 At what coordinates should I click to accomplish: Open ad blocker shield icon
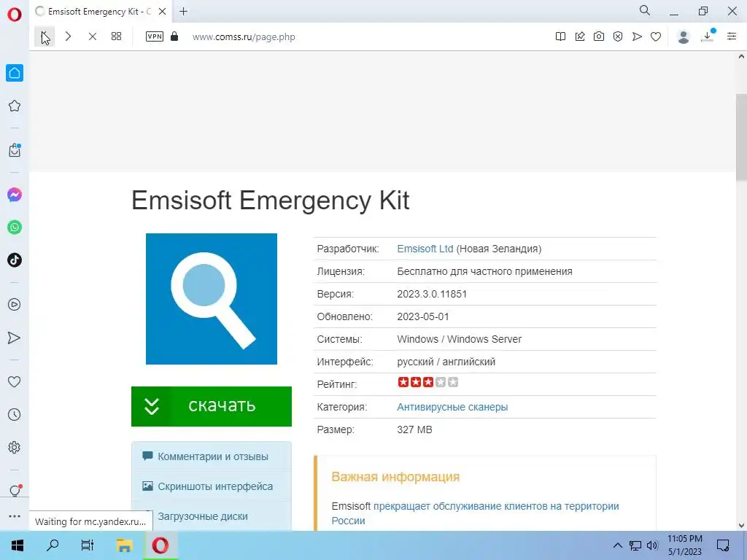[x=618, y=36]
